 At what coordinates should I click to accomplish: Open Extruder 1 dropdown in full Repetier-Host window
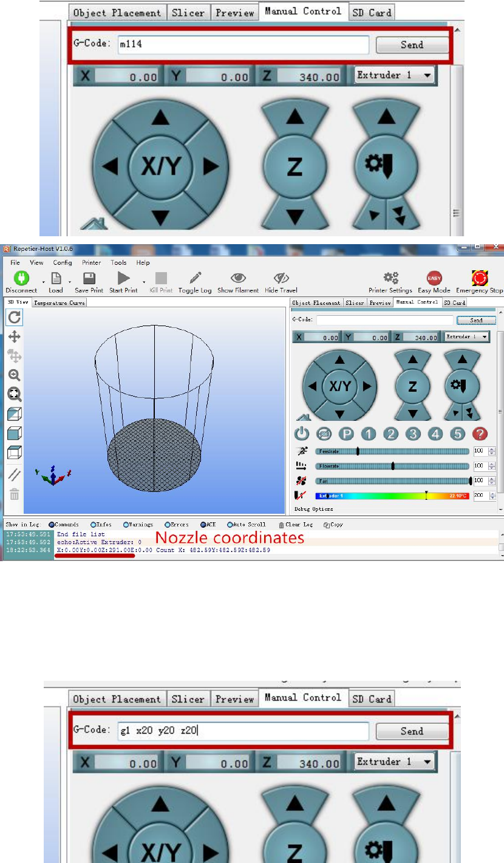[467, 336]
